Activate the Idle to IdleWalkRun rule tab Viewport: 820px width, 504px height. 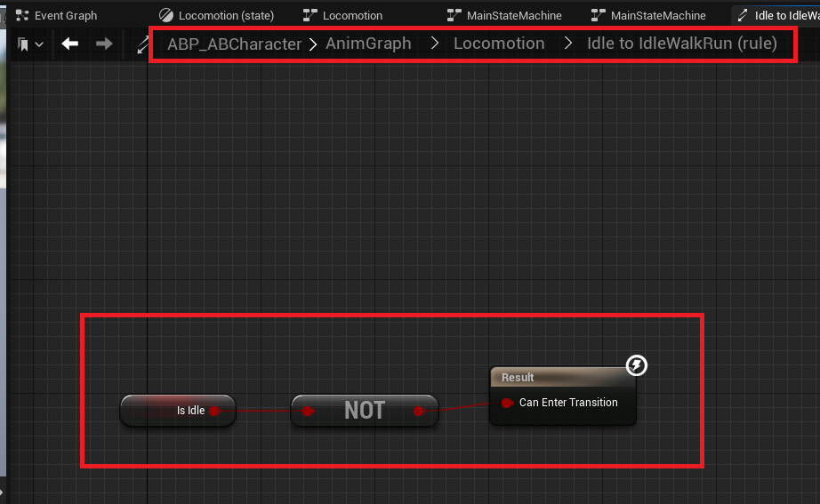click(777, 16)
